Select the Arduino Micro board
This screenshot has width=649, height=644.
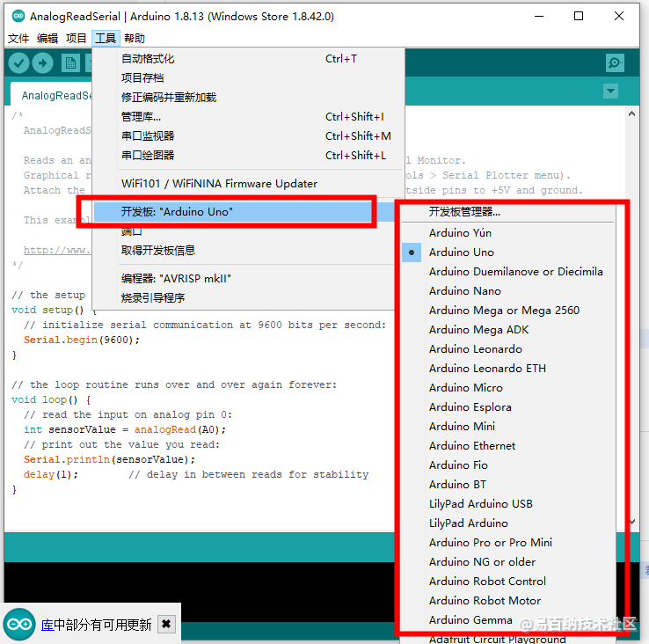[508, 388]
